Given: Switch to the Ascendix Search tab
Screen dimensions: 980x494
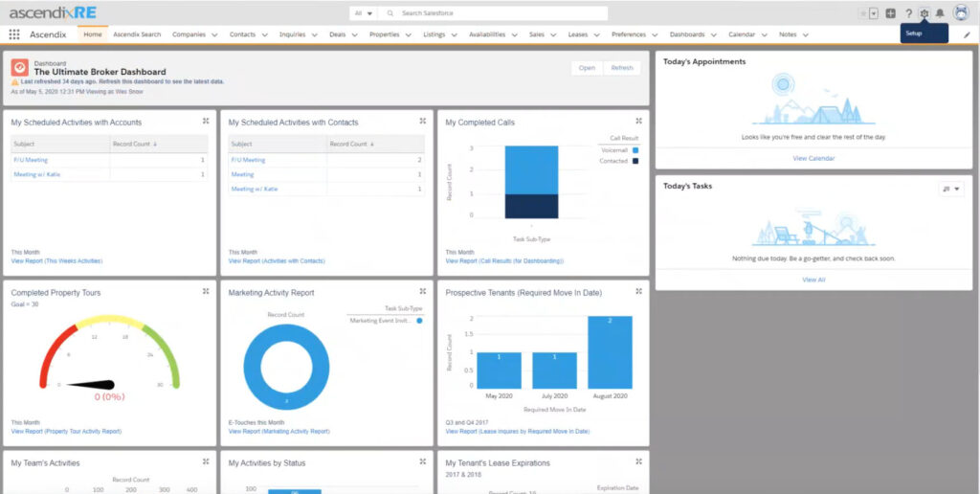Looking at the screenshot, I should (x=137, y=34).
